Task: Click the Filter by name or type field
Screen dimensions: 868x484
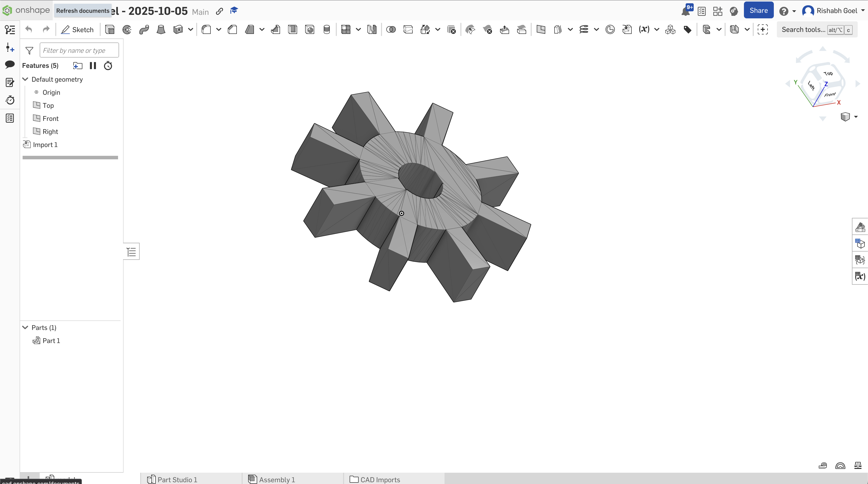Action: (x=79, y=50)
